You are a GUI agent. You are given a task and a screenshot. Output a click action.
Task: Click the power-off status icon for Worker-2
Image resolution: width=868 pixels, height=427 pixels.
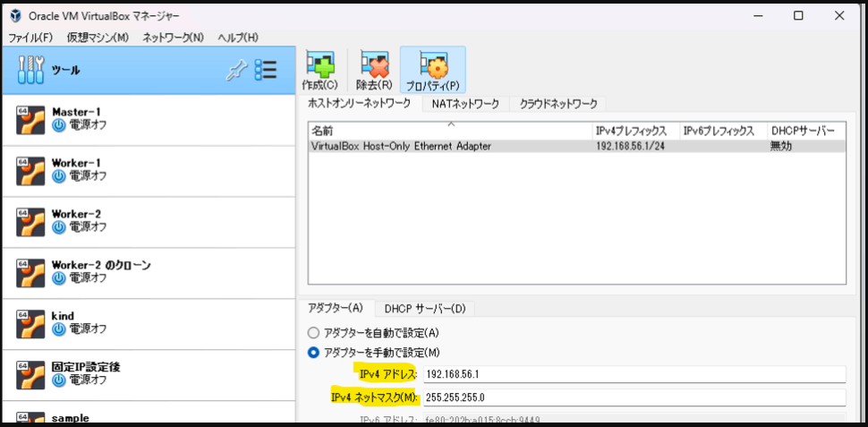coord(59,227)
